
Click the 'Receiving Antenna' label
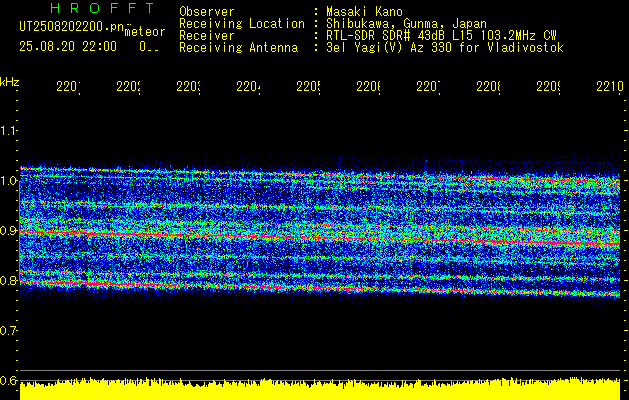coord(239,48)
